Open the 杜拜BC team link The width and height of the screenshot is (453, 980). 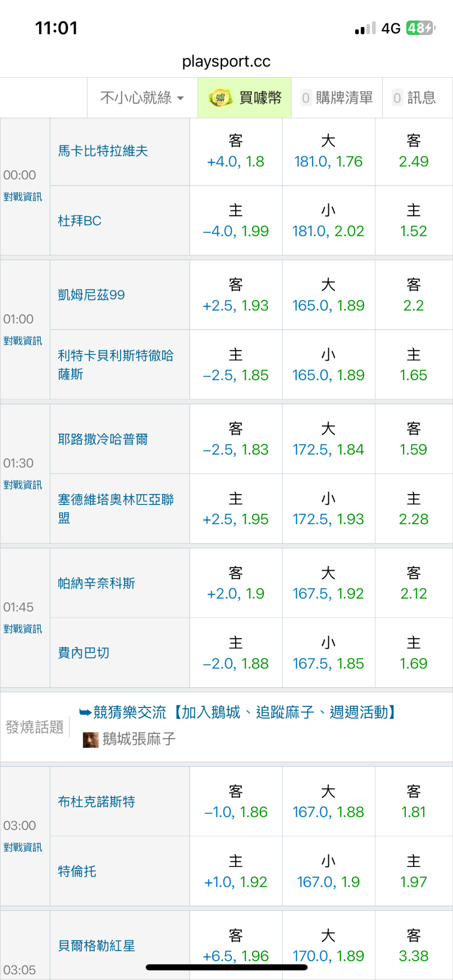coord(80,221)
